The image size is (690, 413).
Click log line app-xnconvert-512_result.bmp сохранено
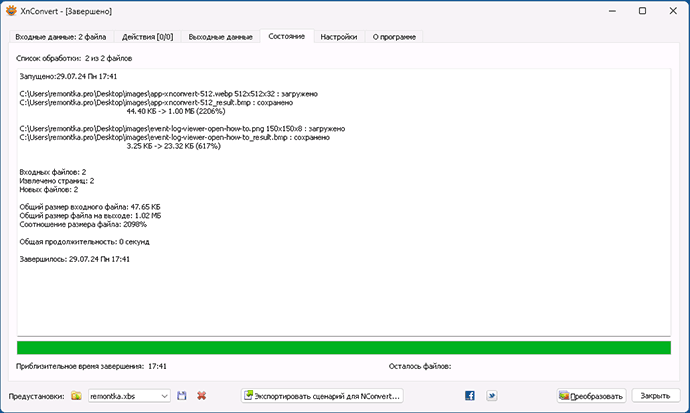pos(156,102)
